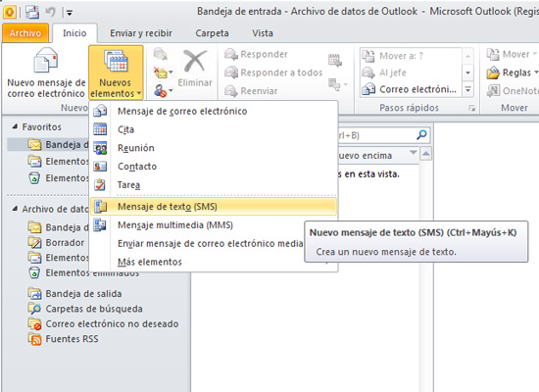Choose Enviar mensaje de correo electrónico mediante item
Screen dimensions: 539x392
pos(198,243)
